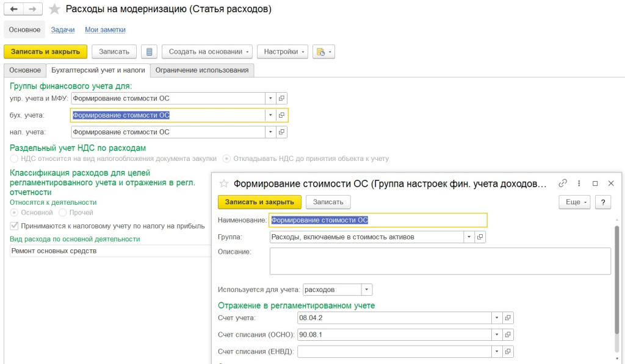Select 'Бухгалтерский учет и налоги' tab
Image resolution: width=625 pixels, height=364 pixels.
[98, 70]
